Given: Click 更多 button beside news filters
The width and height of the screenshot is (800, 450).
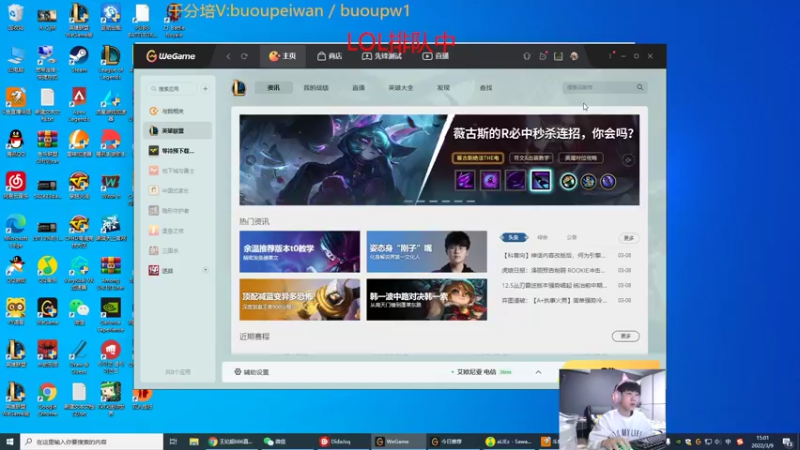Looking at the screenshot, I should pos(629,238).
